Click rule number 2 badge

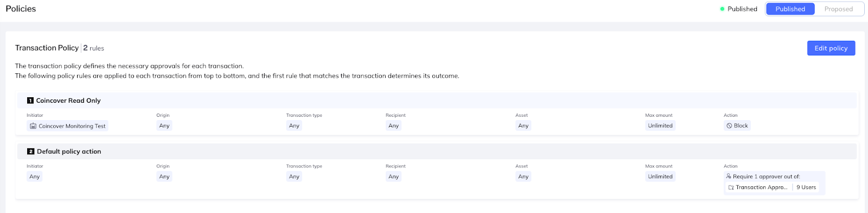(x=30, y=152)
